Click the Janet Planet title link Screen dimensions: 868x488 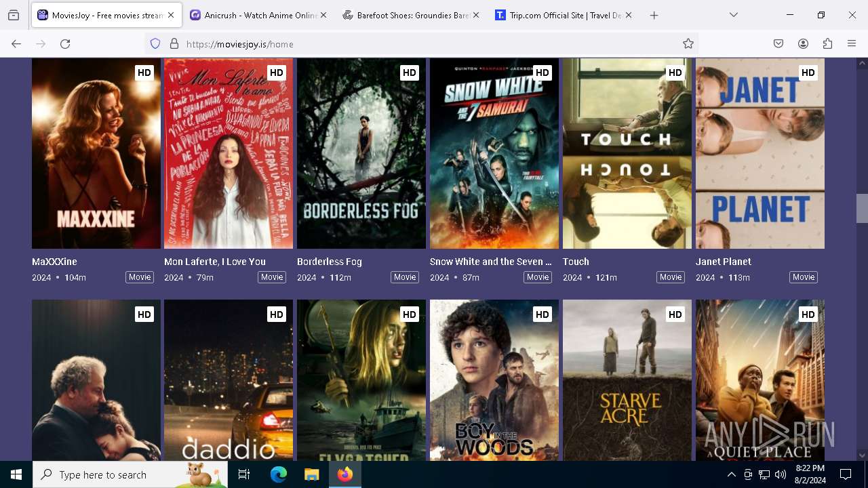tap(724, 262)
